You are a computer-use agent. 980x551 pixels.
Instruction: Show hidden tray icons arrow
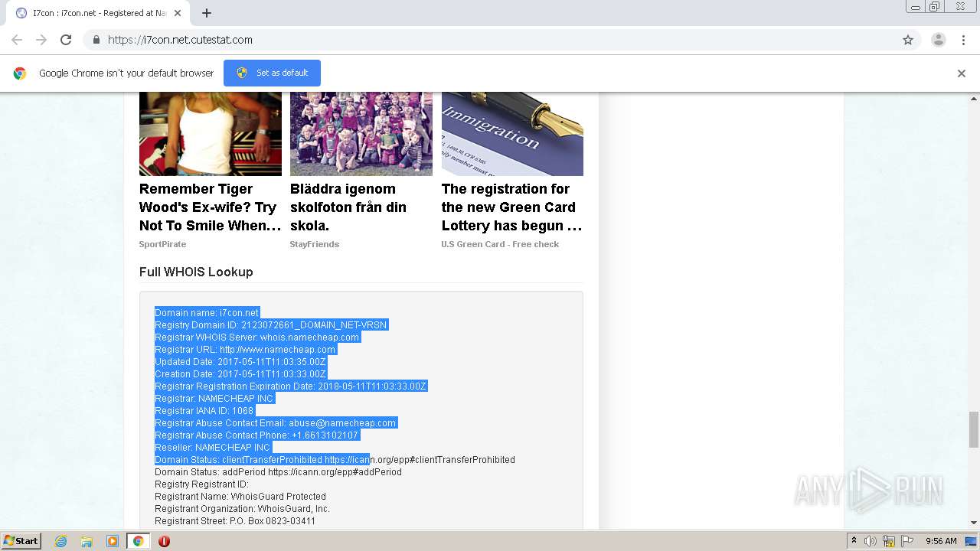click(x=854, y=541)
